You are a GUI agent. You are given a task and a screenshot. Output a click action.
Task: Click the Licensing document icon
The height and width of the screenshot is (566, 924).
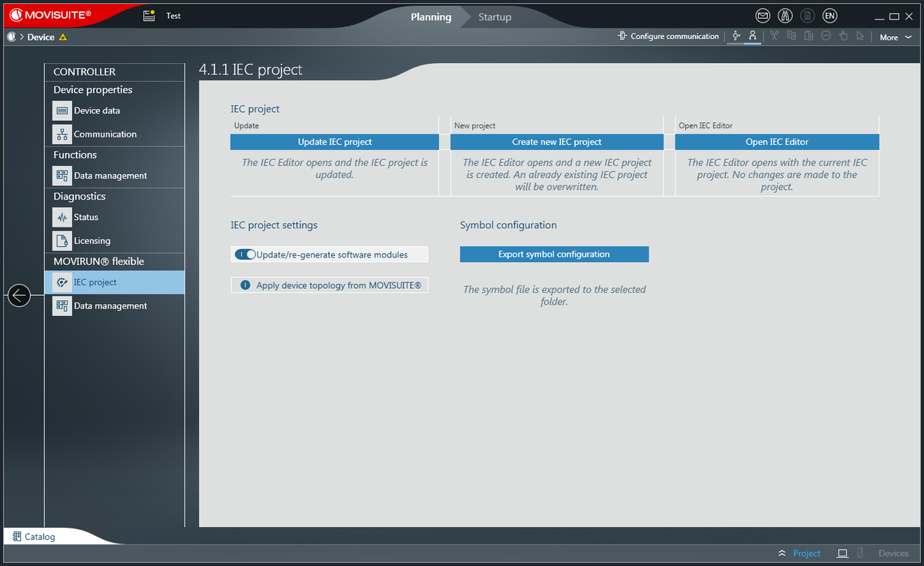click(62, 241)
